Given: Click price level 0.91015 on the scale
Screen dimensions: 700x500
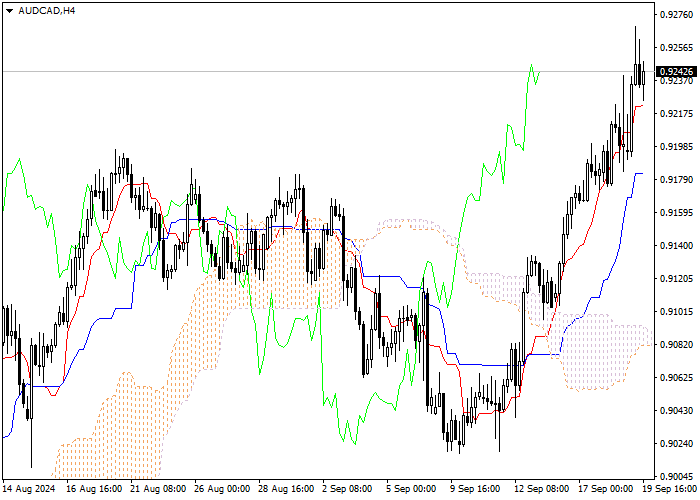Looking at the screenshot, I should [x=676, y=312].
